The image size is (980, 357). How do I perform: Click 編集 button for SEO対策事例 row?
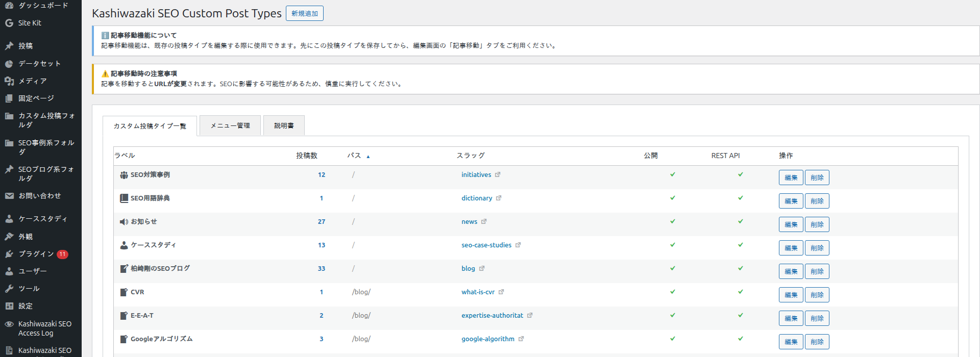pos(791,177)
